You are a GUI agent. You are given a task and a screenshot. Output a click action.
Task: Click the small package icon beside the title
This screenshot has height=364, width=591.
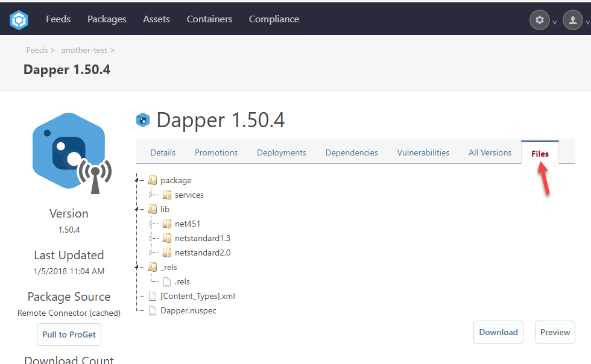143,120
